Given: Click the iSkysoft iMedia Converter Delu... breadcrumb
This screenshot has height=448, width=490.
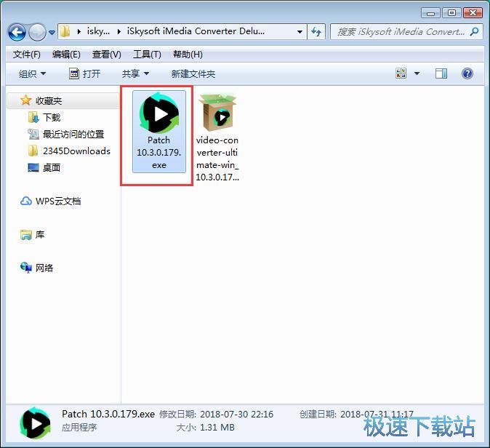Looking at the screenshot, I should [x=196, y=31].
